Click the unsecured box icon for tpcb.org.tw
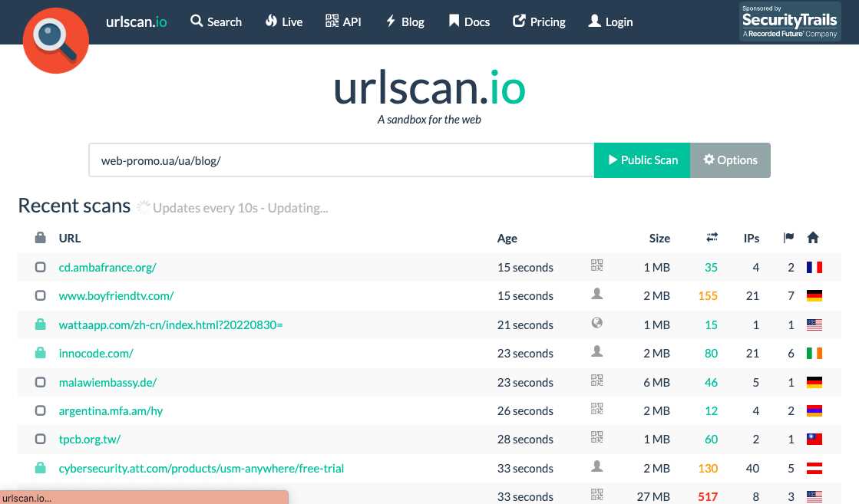This screenshot has height=504, width=859. click(x=41, y=439)
